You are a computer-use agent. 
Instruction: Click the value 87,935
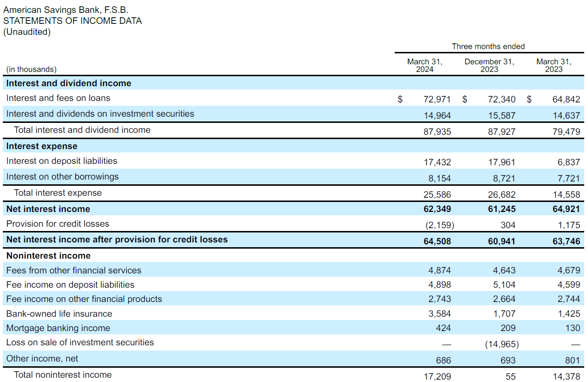click(437, 132)
